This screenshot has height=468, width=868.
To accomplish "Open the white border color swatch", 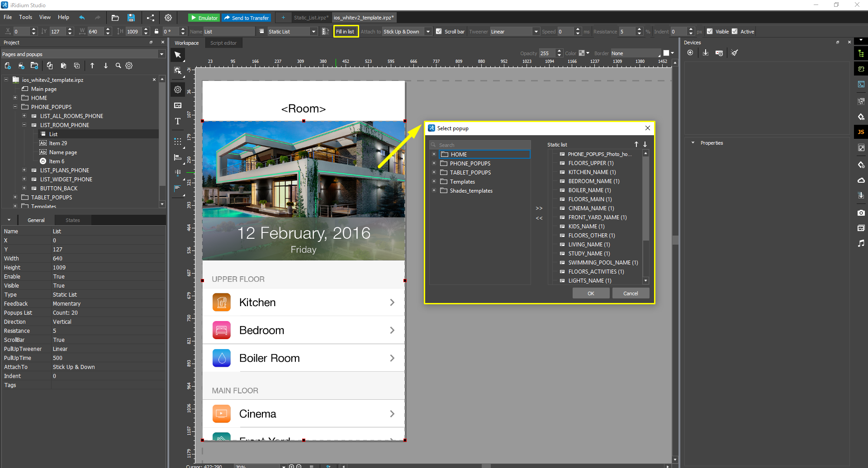I will [x=666, y=53].
